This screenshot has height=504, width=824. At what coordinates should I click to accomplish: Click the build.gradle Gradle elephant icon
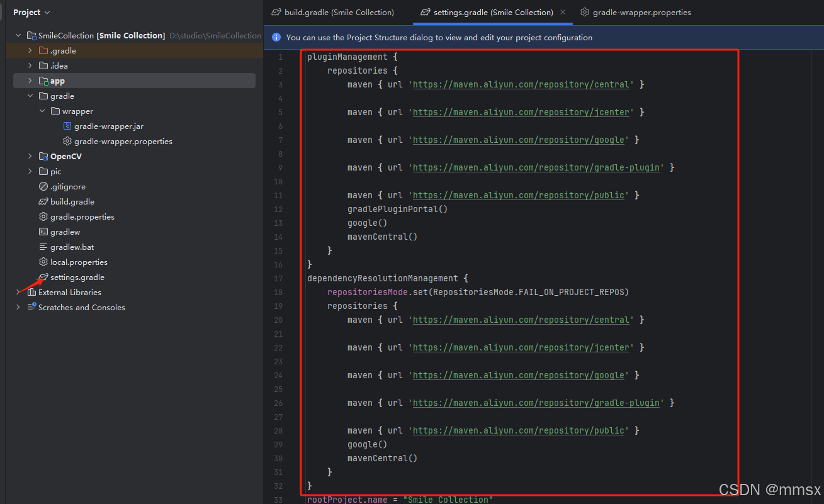click(42, 201)
